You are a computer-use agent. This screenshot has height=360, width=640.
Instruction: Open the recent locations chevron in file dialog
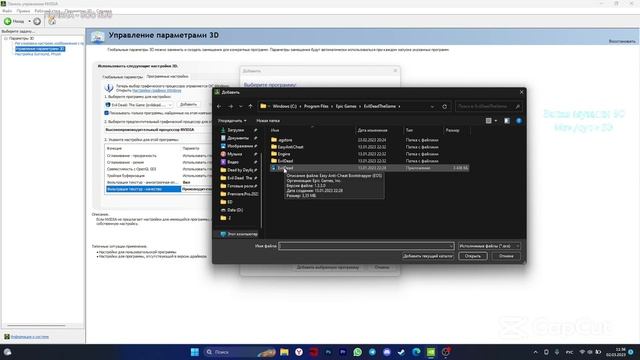click(241, 107)
